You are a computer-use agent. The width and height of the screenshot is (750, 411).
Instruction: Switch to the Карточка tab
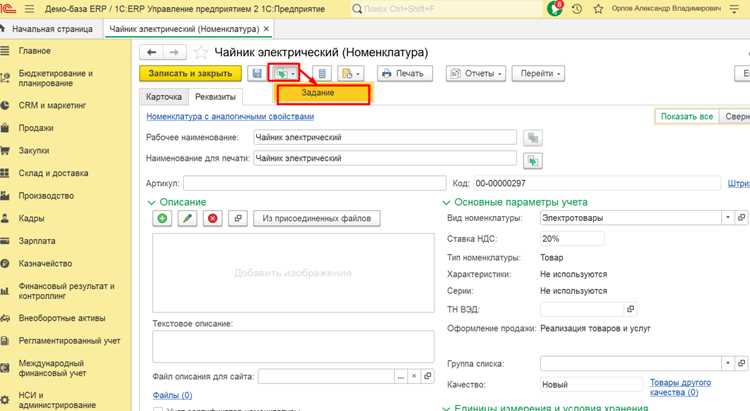[164, 97]
